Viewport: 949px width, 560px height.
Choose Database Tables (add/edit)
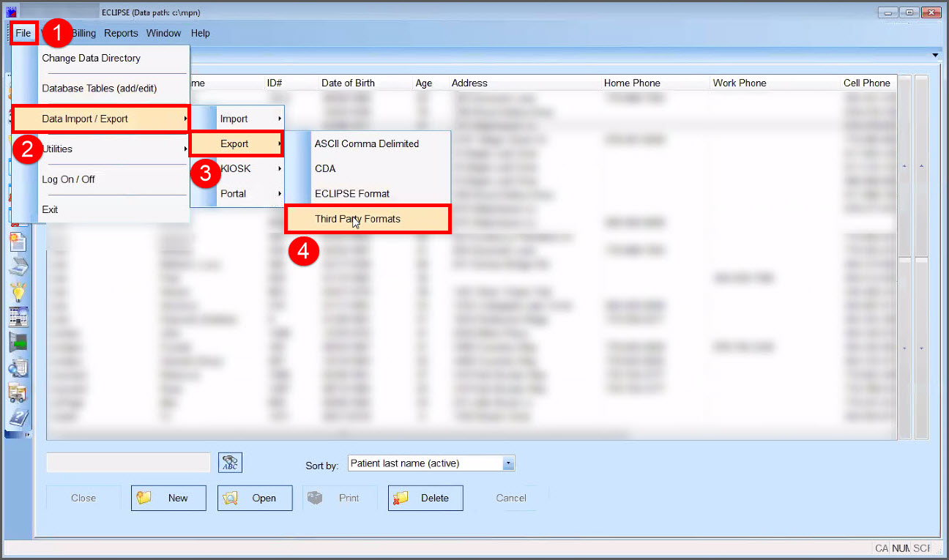click(x=101, y=89)
